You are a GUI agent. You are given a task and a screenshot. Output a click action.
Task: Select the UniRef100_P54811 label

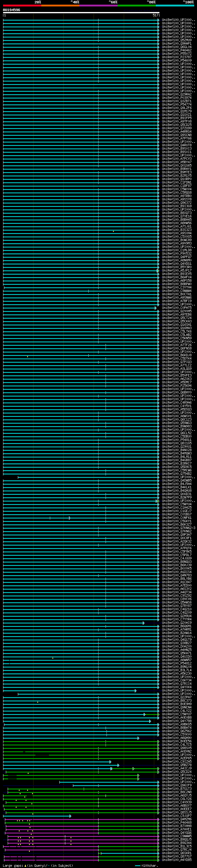(177, 440)
